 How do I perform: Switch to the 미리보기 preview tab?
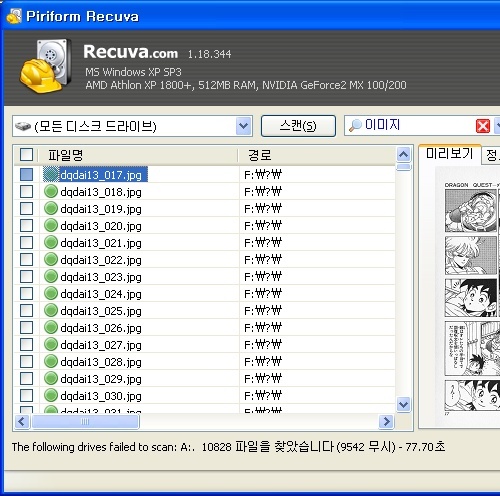pyautogui.click(x=449, y=154)
